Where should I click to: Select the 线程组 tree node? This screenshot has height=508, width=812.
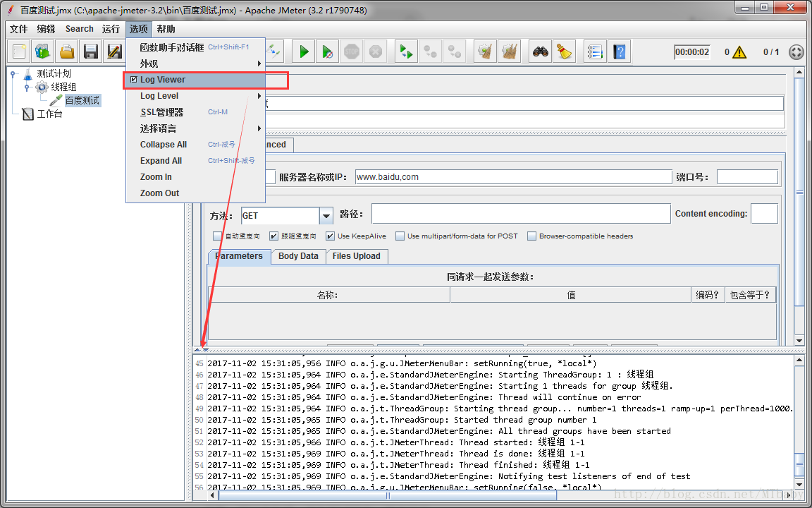click(x=63, y=87)
